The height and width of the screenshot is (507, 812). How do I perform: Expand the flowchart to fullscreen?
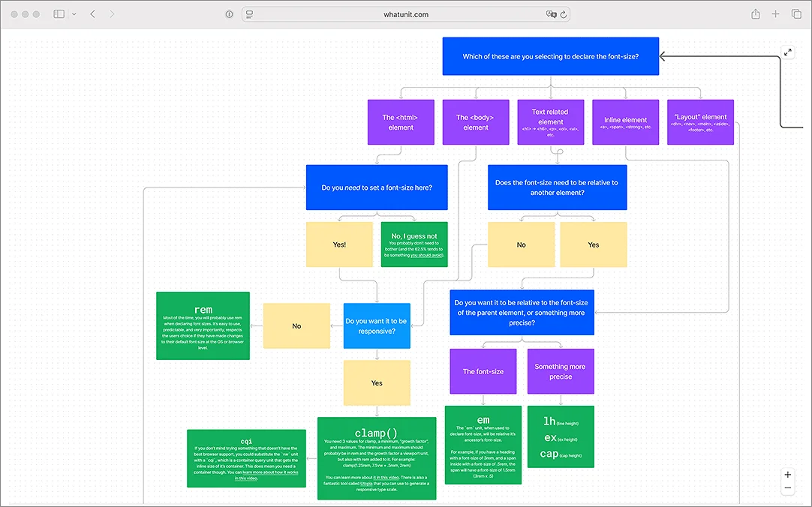[x=788, y=52]
